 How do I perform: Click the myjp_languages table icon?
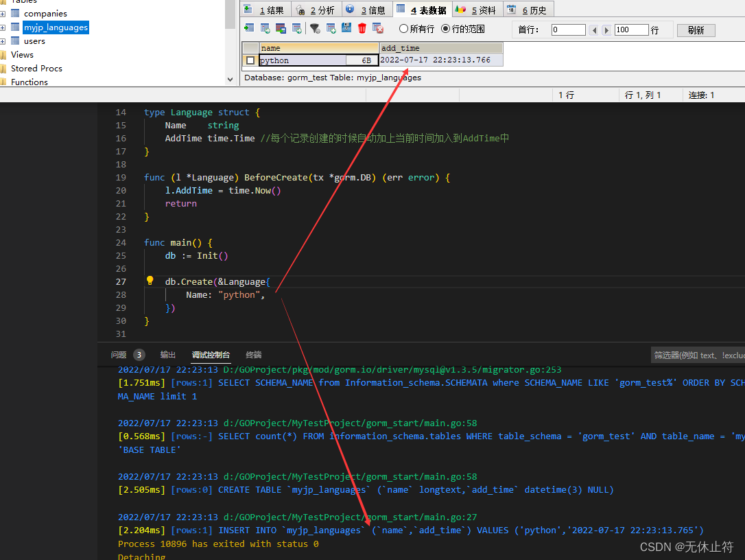[x=15, y=27]
